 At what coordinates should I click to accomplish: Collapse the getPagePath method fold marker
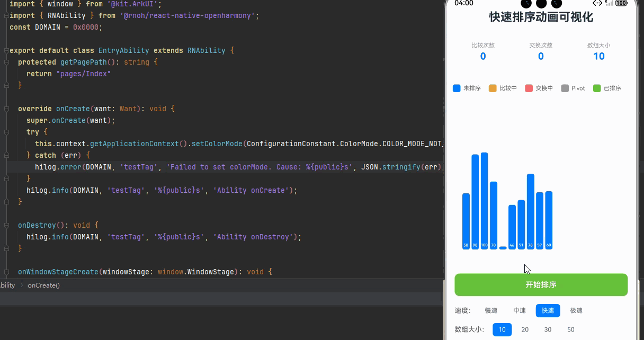6,62
